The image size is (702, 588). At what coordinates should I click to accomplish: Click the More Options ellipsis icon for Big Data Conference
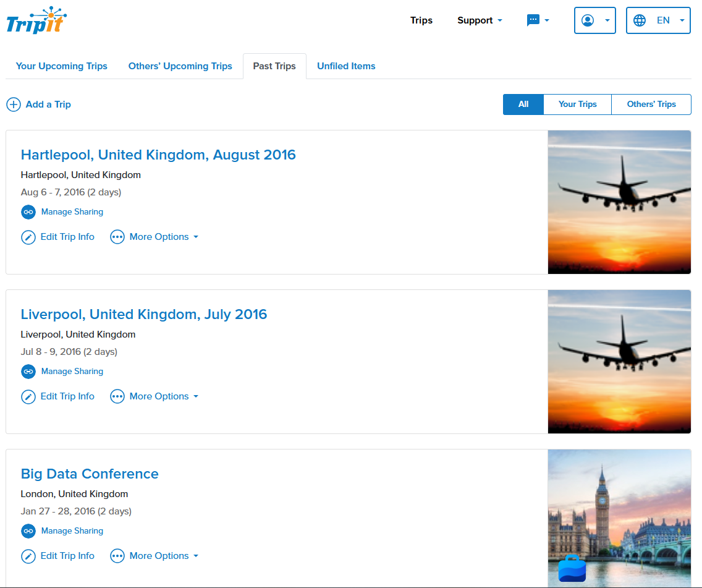point(117,556)
